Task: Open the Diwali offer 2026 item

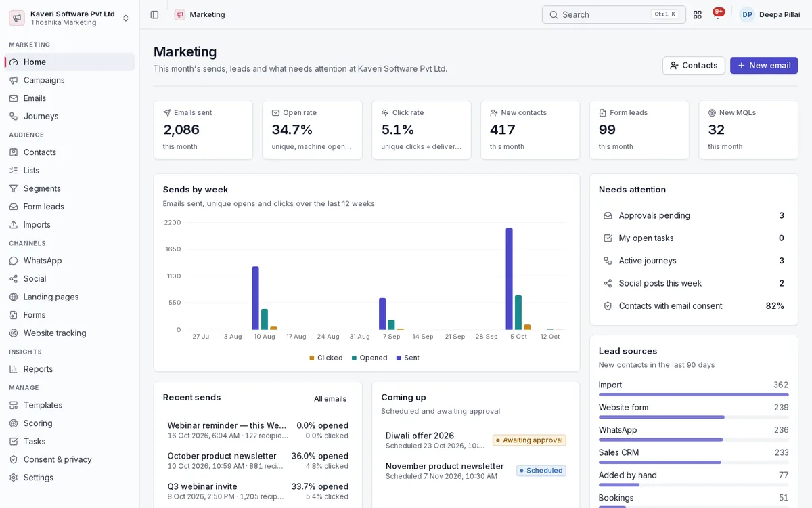Action: point(476,440)
